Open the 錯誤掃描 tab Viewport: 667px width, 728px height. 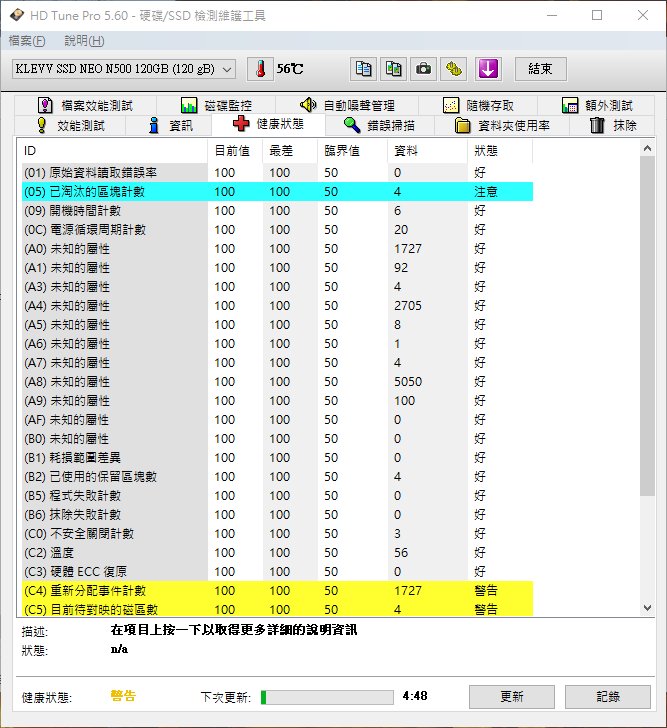click(x=380, y=125)
